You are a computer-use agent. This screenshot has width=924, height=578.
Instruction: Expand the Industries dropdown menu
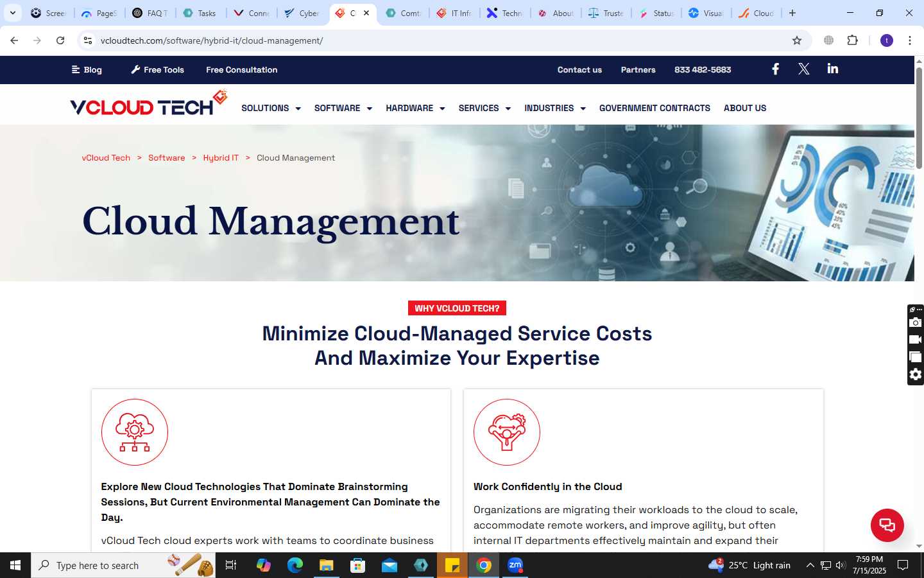tap(555, 108)
